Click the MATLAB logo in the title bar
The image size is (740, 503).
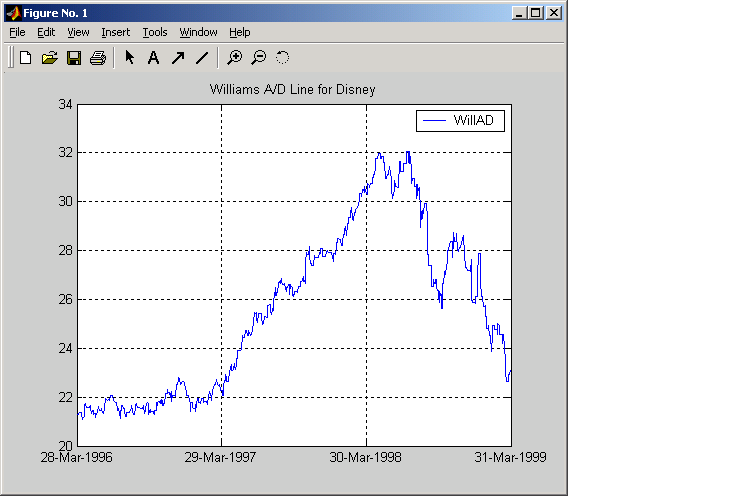(x=14, y=13)
